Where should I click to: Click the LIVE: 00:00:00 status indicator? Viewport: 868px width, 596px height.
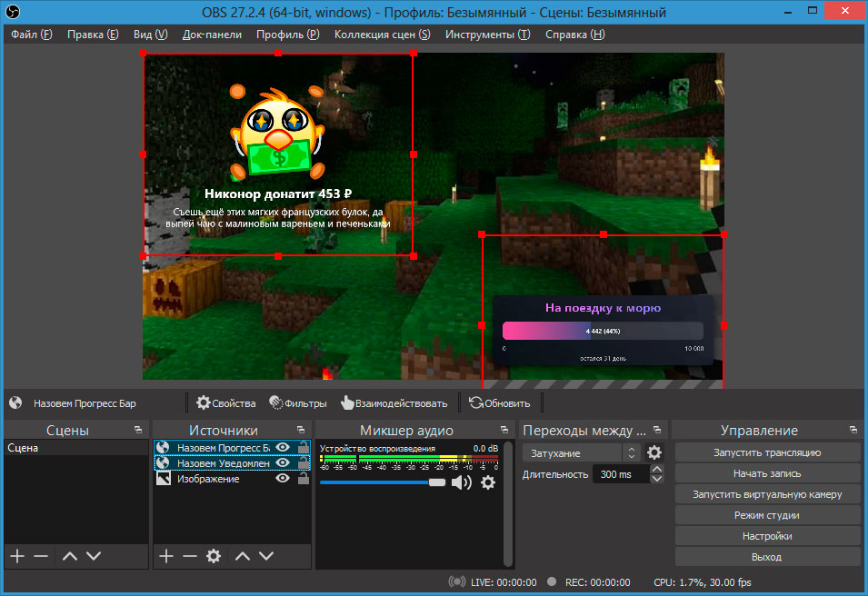(x=492, y=582)
